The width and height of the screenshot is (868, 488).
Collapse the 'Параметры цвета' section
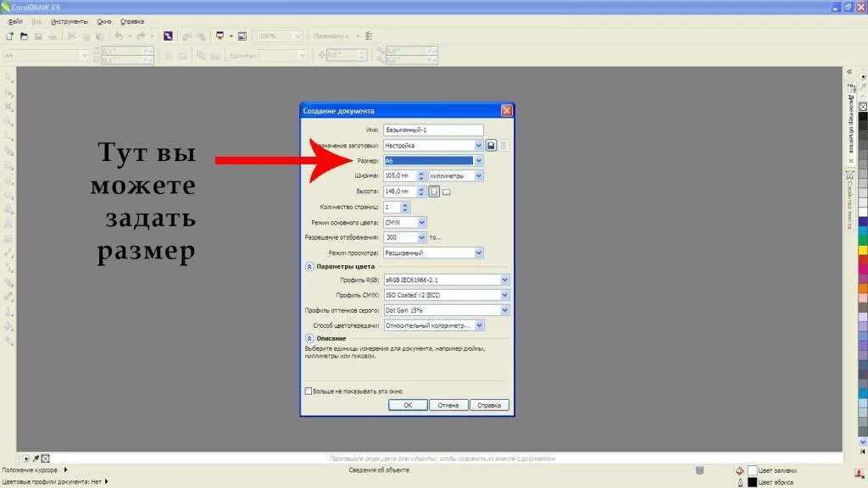pyautogui.click(x=309, y=267)
